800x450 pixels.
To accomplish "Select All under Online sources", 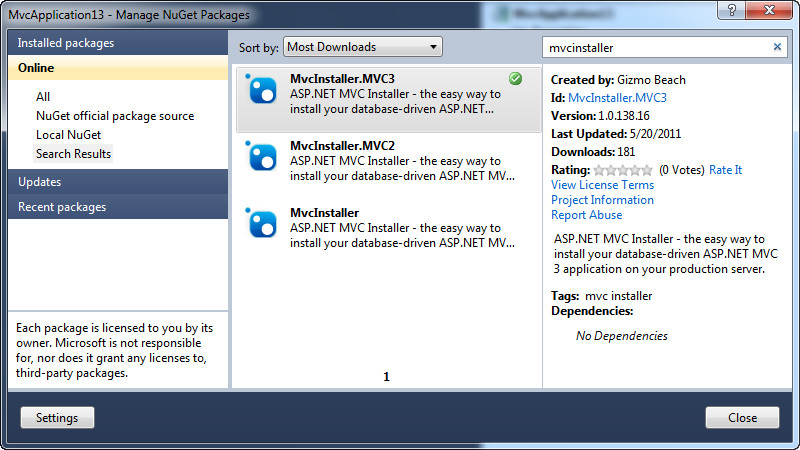I will 43,96.
